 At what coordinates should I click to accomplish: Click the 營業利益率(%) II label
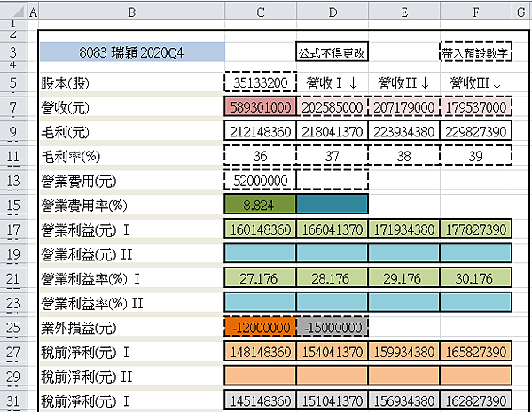pyautogui.click(x=92, y=303)
